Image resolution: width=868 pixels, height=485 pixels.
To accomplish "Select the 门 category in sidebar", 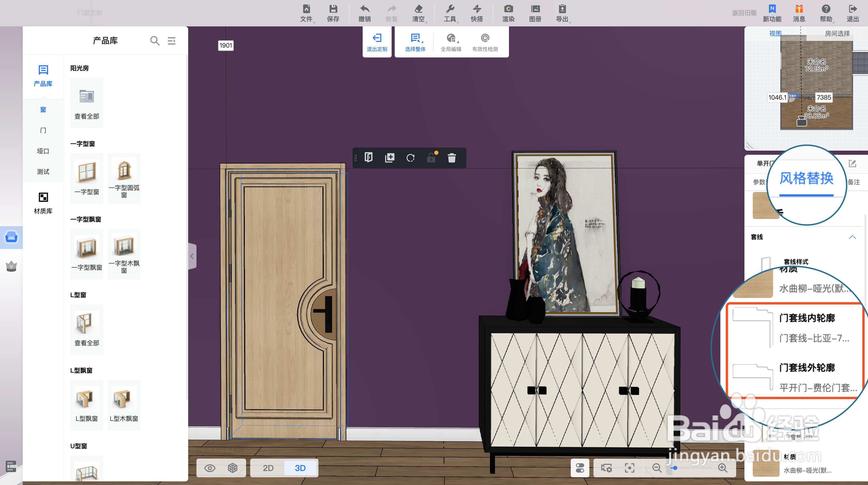I will (x=43, y=130).
